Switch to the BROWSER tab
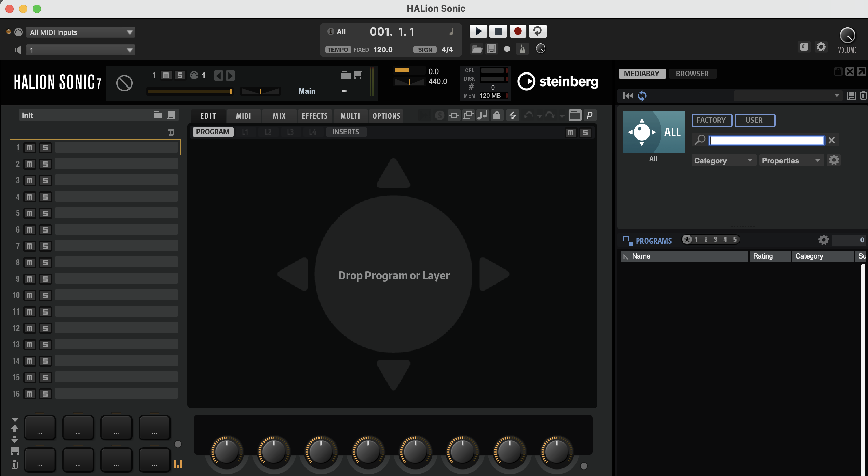Viewport: 868px width, 476px height. point(692,74)
